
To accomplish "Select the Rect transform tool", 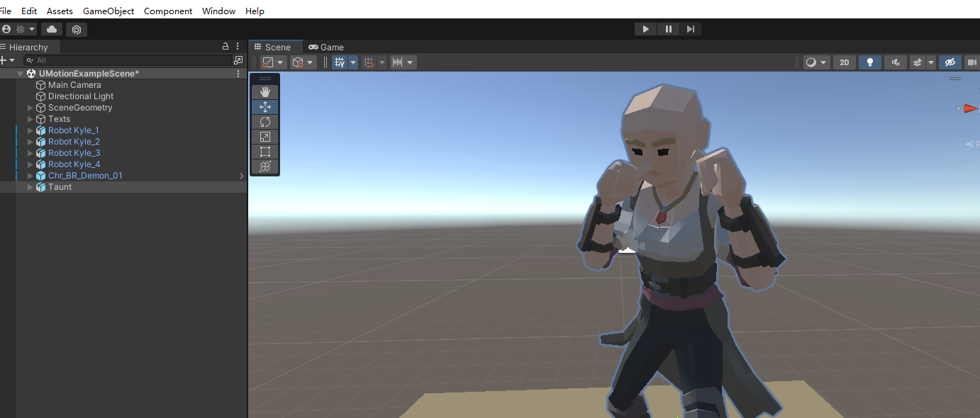I will (x=265, y=152).
